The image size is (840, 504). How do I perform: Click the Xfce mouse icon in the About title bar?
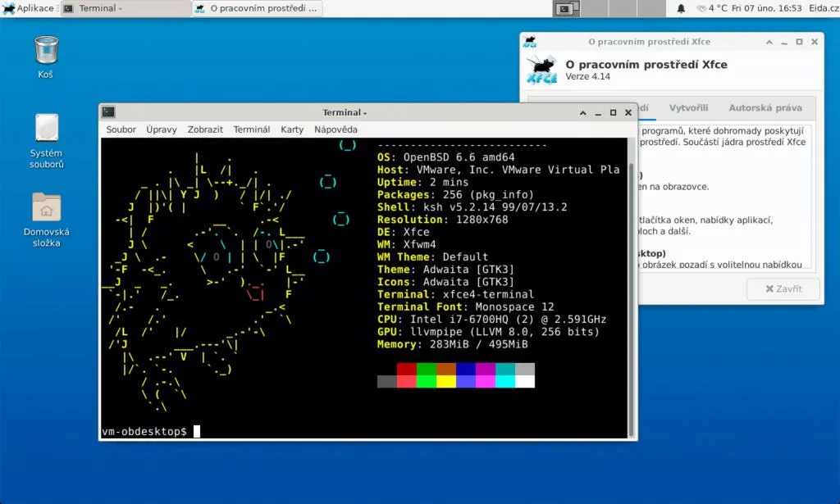tap(530, 41)
